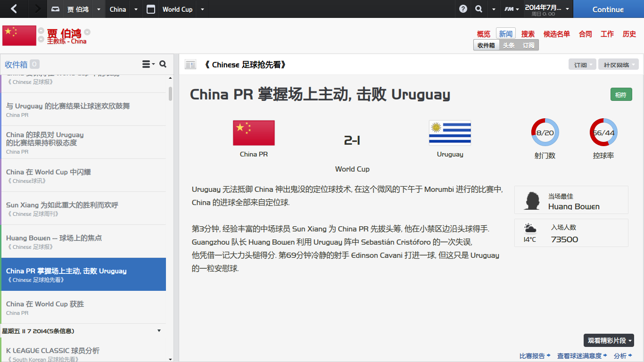This screenshot has width=644, height=362.
Task: Click the Uruguay flag in match result
Action: [450, 133]
